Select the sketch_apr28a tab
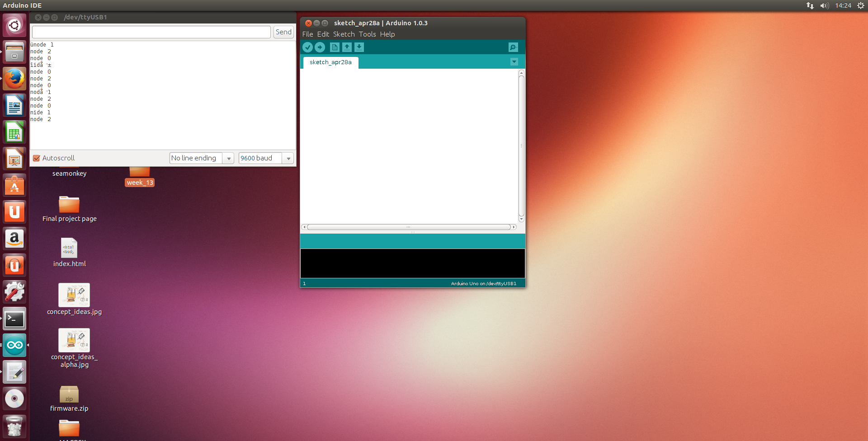Screen dimensions: 868x441 [330, 62]
